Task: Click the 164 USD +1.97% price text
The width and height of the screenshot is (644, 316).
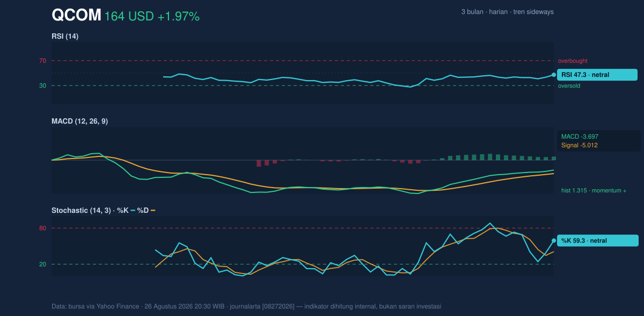Action: coord(152,17)
